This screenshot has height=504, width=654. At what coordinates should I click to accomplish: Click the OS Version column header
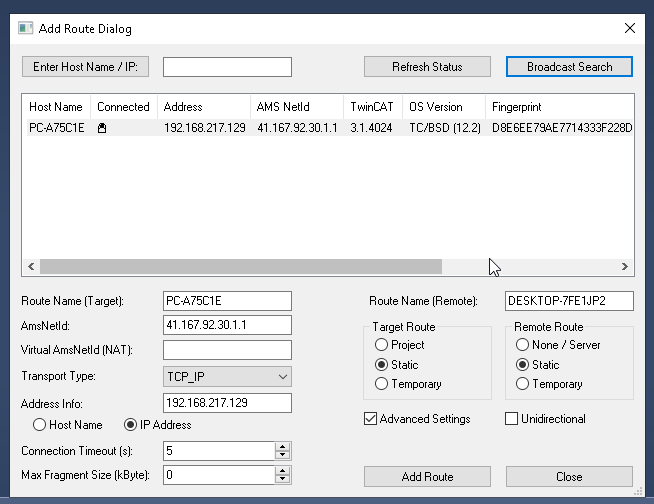443,107
